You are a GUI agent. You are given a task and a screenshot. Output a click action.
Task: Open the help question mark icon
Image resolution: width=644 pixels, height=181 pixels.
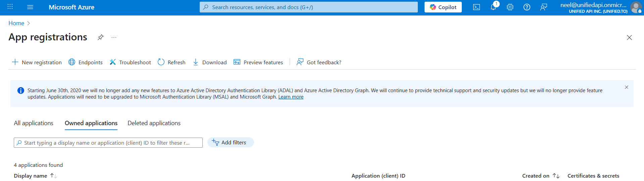click(x=527, y=7)
